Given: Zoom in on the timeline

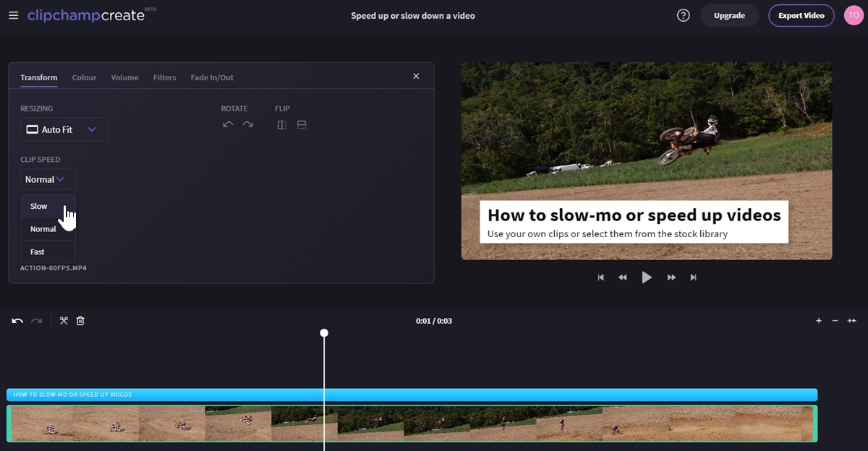Looking at the screenshot, I should click(x=818, y=320).
